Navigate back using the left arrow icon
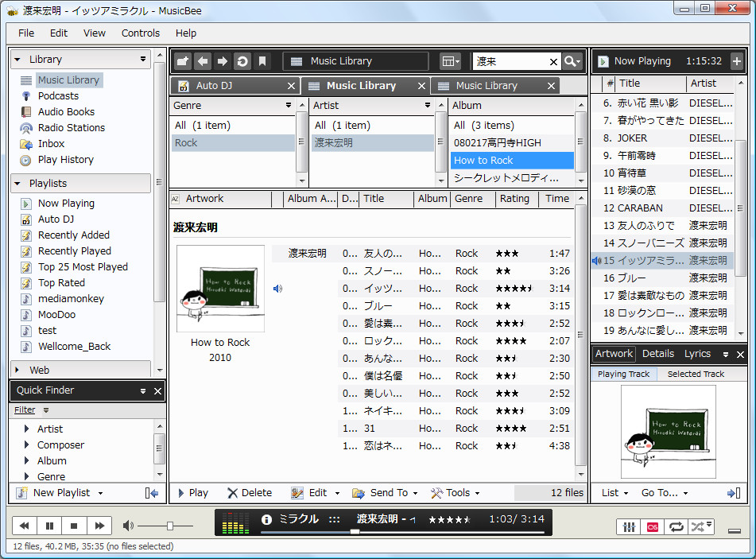Image resolution: width=756 pixels, height=559 pixels. (203, 60)
